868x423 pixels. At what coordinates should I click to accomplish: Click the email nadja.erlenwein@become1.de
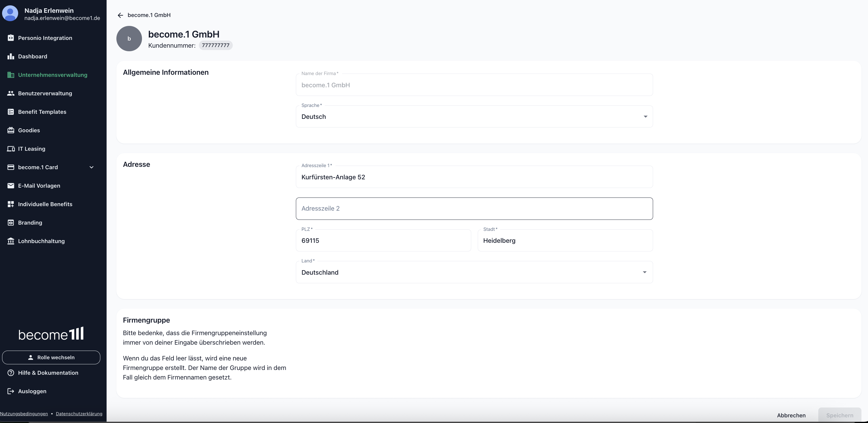pyautogui.click(x=62, y=18)
